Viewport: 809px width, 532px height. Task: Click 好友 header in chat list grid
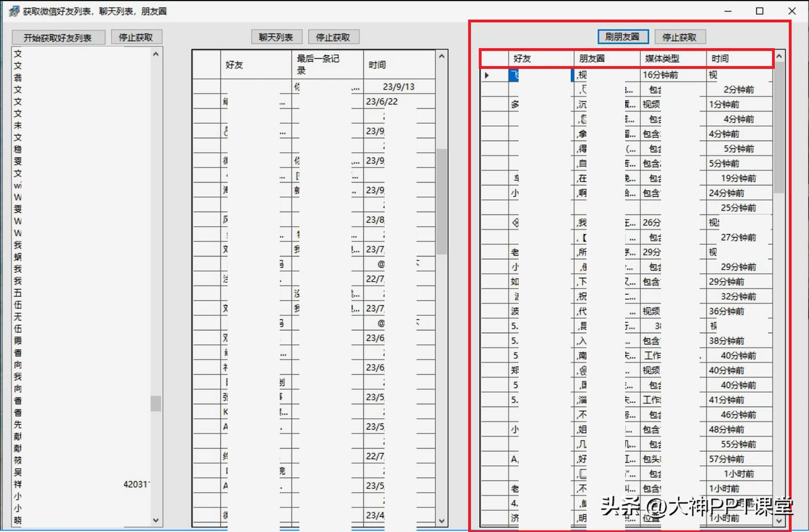click(x=255, y=64)
